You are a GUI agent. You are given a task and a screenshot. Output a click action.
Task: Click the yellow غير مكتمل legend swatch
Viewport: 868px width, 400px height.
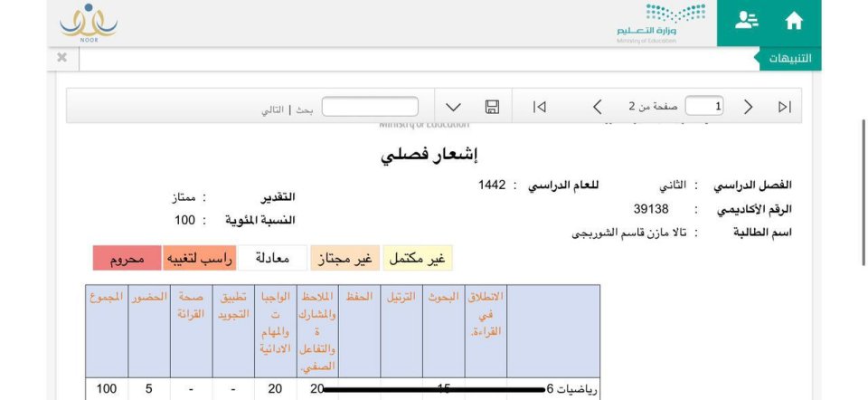pos(417,259)
